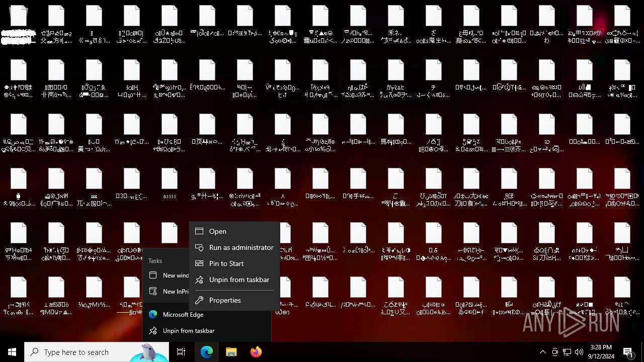Open the clock showing 3:28 PM
Image resolution: width=644 pixels, height=362 pixels.
pos(601,352)
